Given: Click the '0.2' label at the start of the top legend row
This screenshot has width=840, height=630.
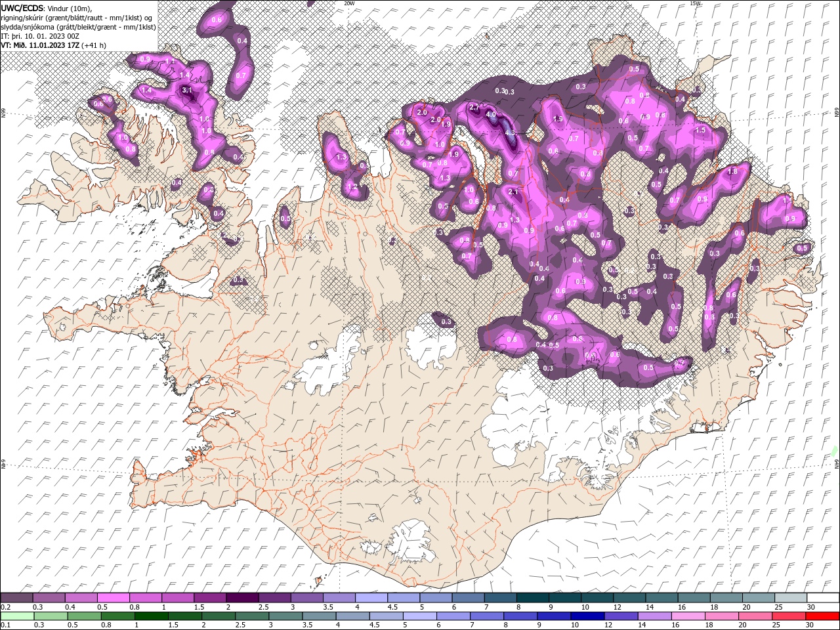Looking at the screenshot, I should [5, 608].
